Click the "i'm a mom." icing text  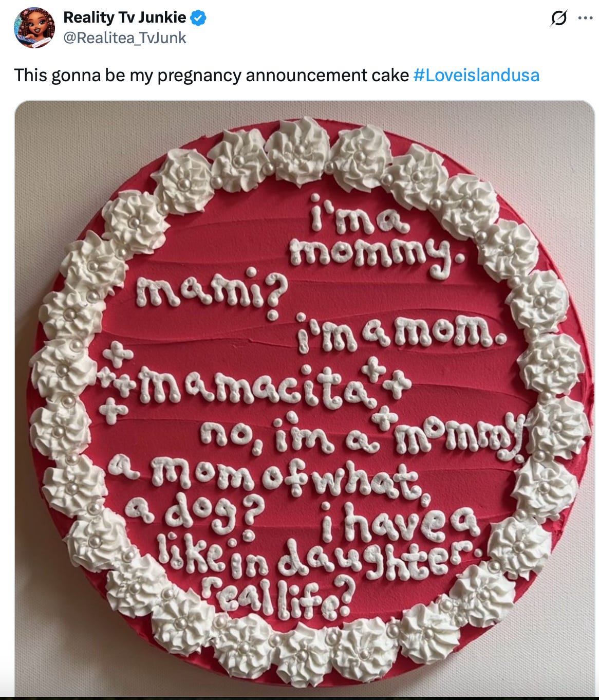tap(402, 333)
